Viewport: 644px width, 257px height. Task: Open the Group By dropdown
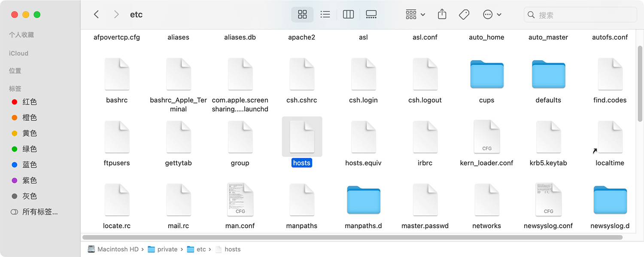coord(415,15)
